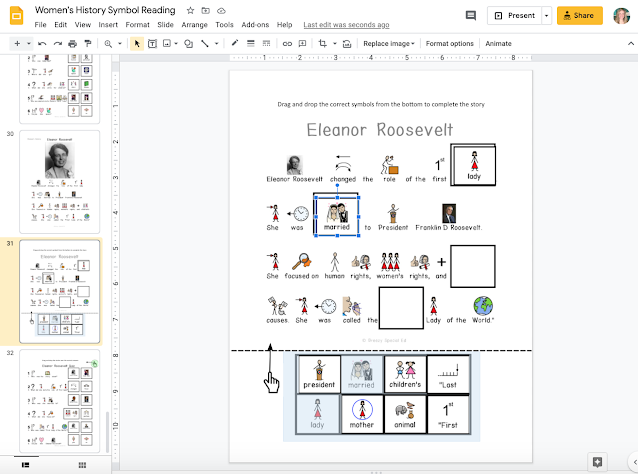Insert an image from toolbar
The image size is (638, 474).
(x=167, y=44)
